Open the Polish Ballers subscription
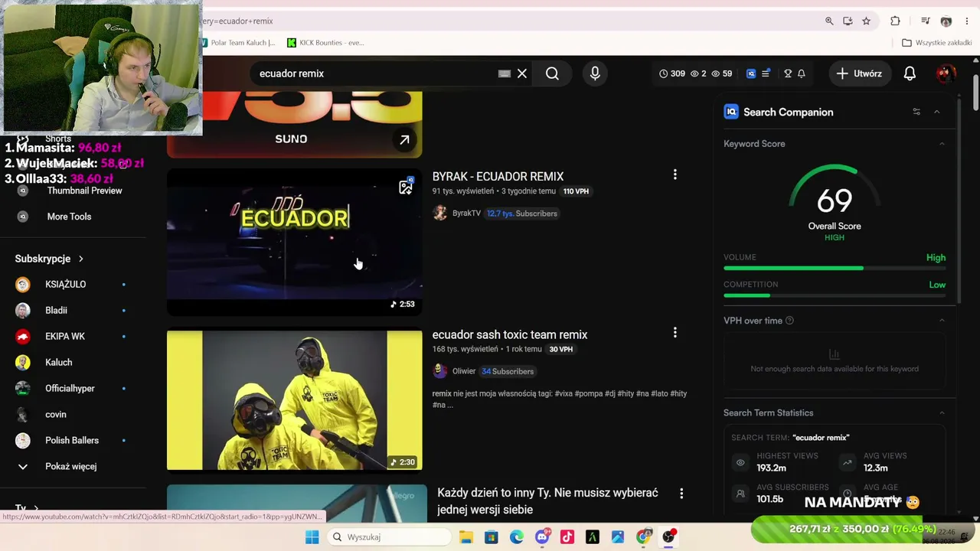 70,440
